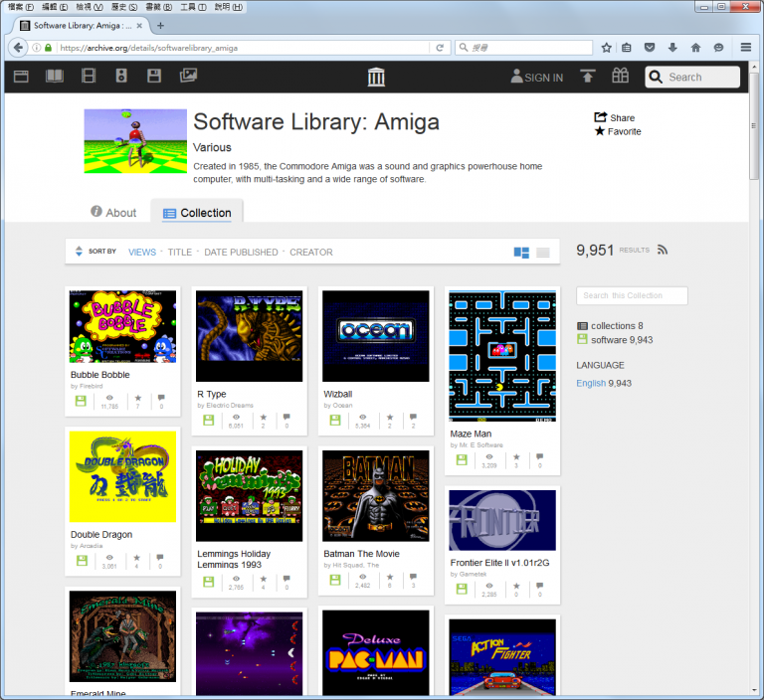Sort results by CREATOR
Image resolution: width=764 pixels, height=700 pixels.
coord(311,252)
